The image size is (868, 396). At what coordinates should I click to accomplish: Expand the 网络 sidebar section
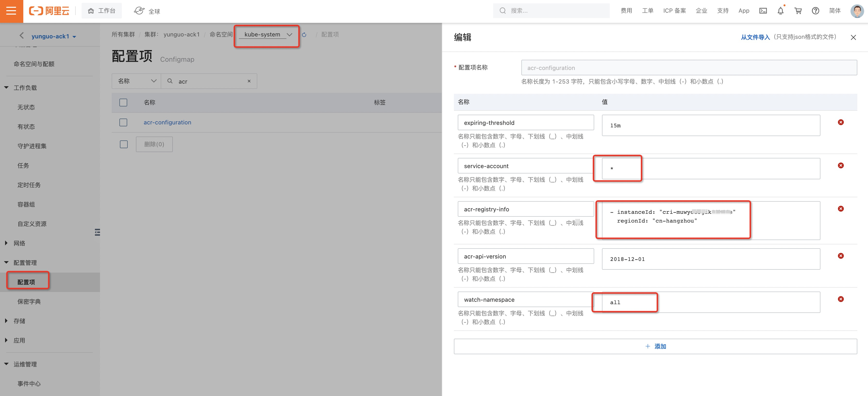19,243
